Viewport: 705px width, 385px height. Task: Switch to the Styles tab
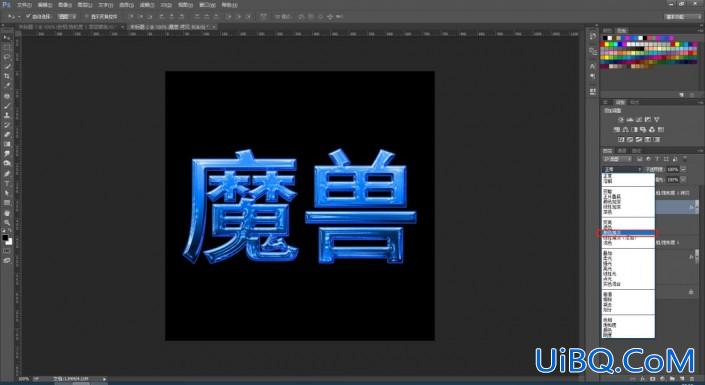[x=634, y=102]
